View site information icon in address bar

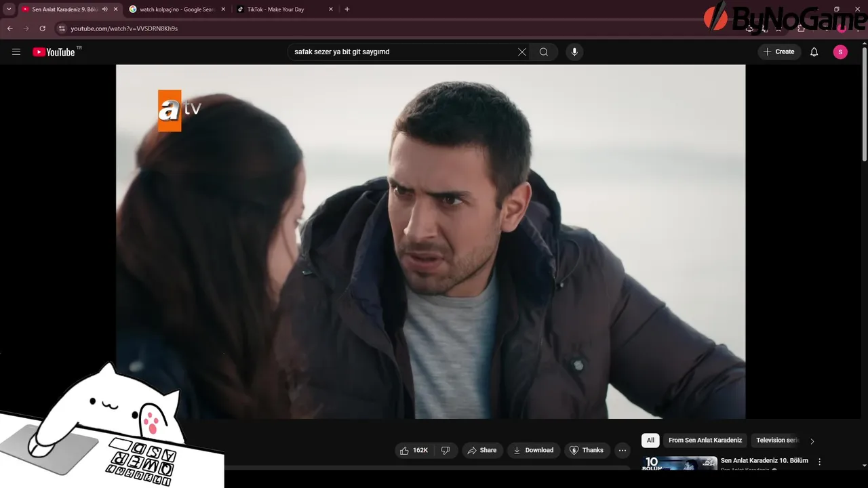click(x=62, y=28)
